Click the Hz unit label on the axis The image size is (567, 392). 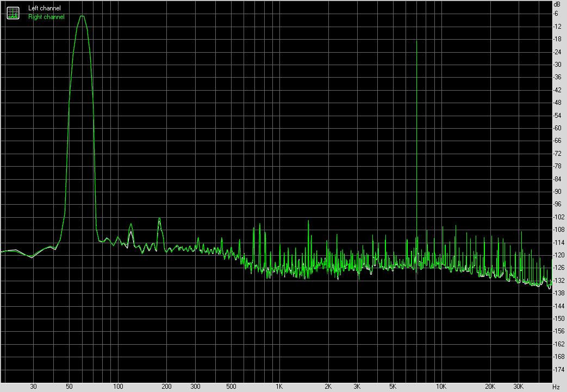pos(556,387)
